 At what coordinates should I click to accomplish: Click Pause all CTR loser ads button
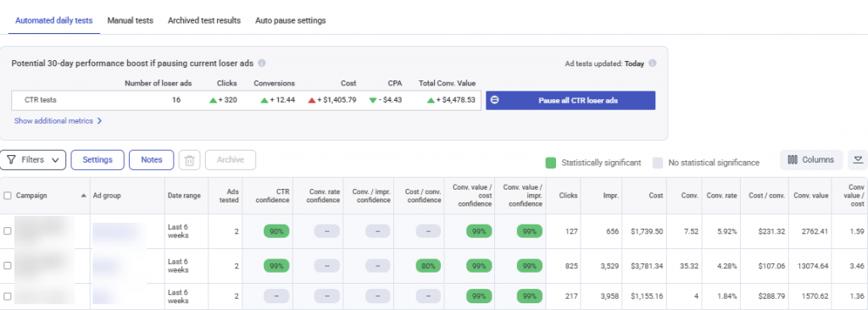point(570,100)
